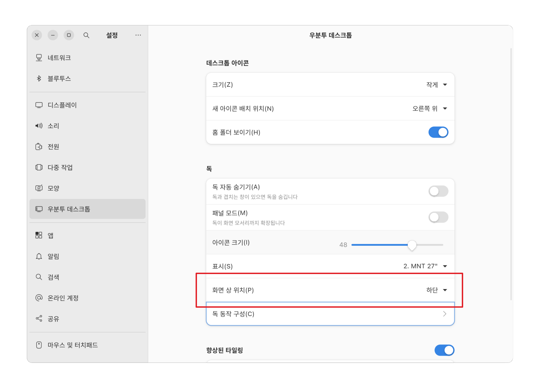This screenshot has width=540, height=392.
Task: Select 전원 in the sidebar
Action: (87, 147)
